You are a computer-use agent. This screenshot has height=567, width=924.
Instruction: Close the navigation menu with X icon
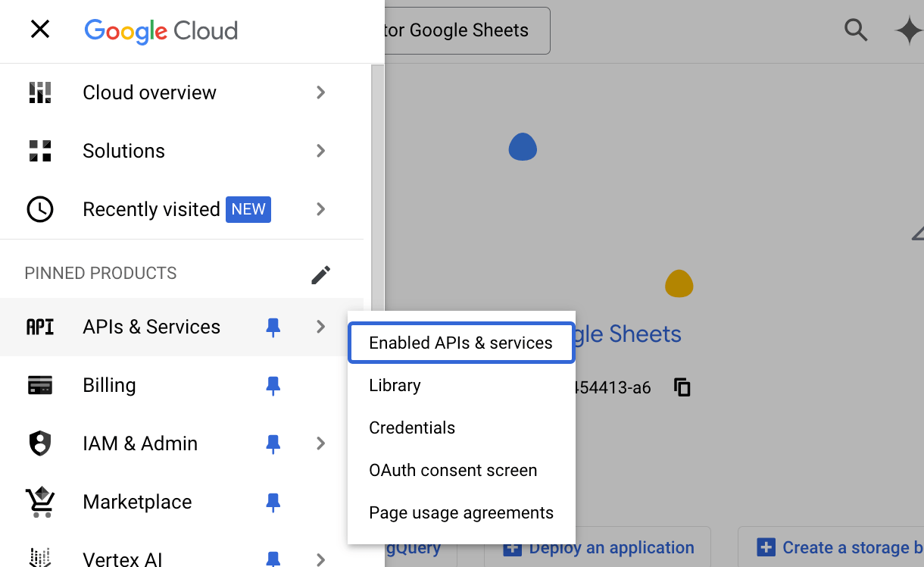39,30
